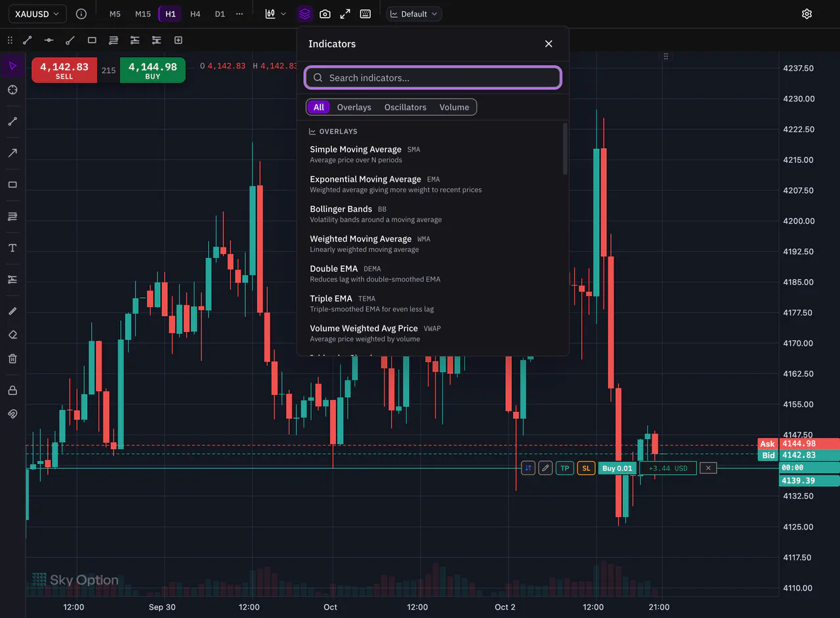Click the reverse position arrows icon on the order line
Image resolution: width=840 pixels, height=618 pixels.
528,468
